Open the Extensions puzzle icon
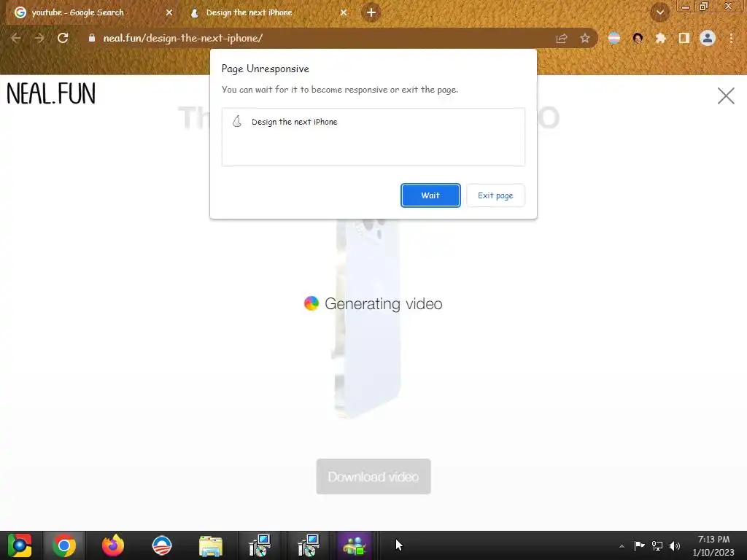Viewport: 747px width, 560px height. [x=661, y=38]
